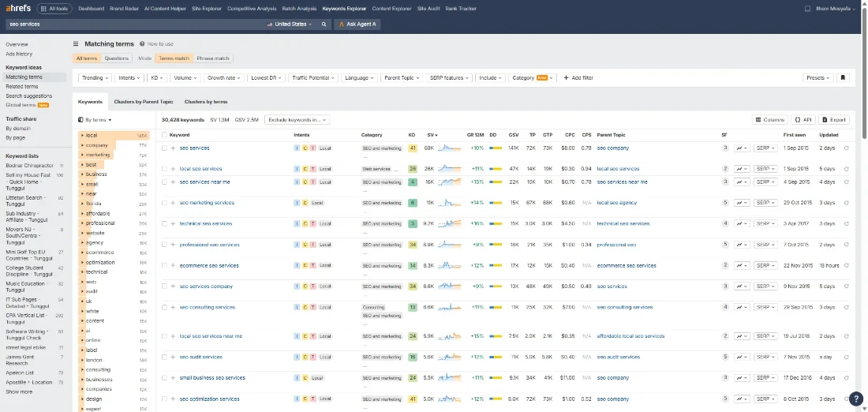Image resolution: width=868 pixels, height=412 pixels.
Task: Check the professional seo services checkbox
Action: click(x=164, y=245)
